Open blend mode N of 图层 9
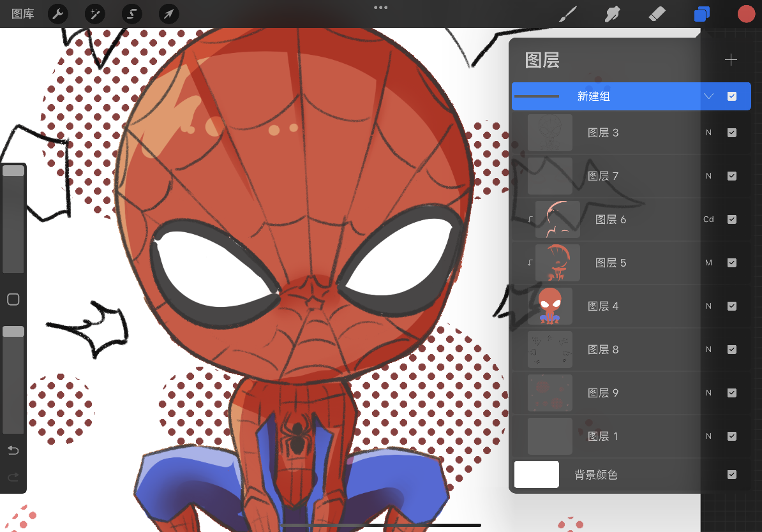 pyautogui.click(x=708, y=392)
